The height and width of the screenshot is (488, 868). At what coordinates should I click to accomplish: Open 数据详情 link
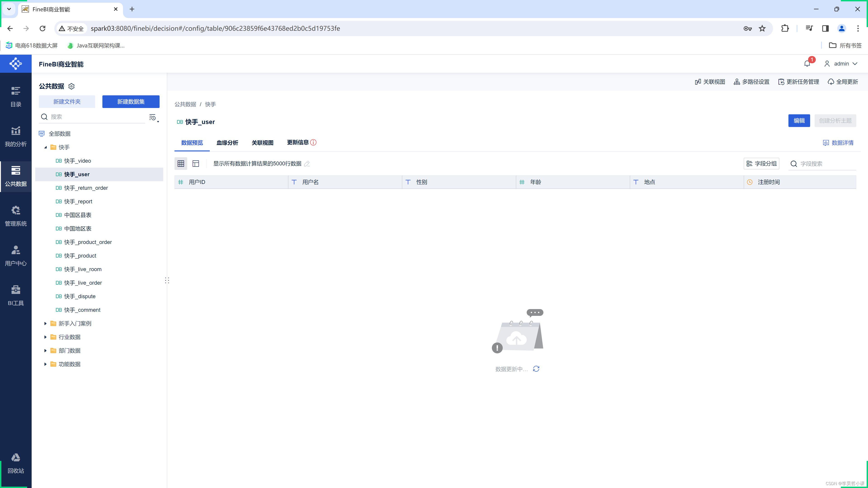[838, 143]
